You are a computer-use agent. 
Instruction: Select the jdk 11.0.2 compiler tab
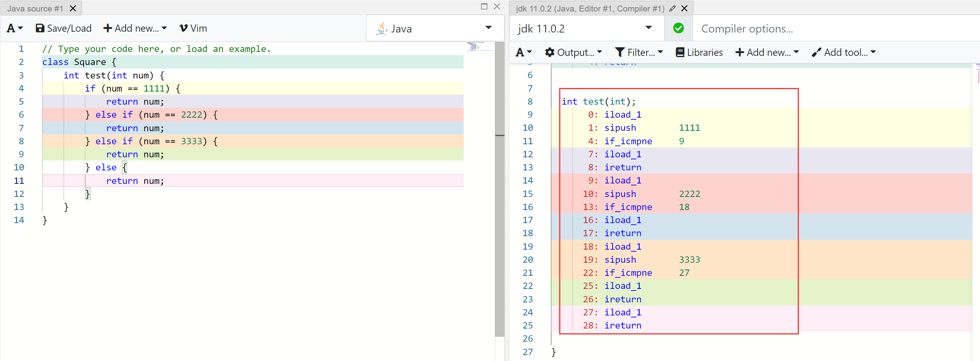tap(590, 8)
